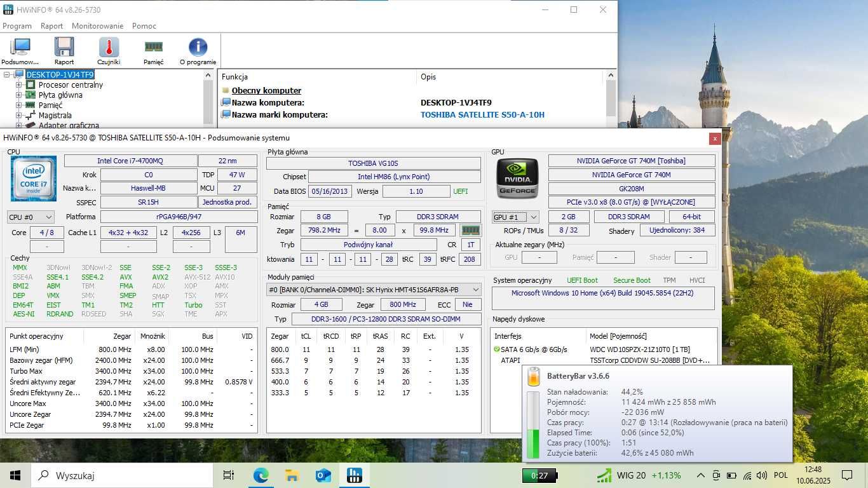This screenshot has height=488, width=868.
Task: Show hidden tray icons chevron
Action: [701, 475]
